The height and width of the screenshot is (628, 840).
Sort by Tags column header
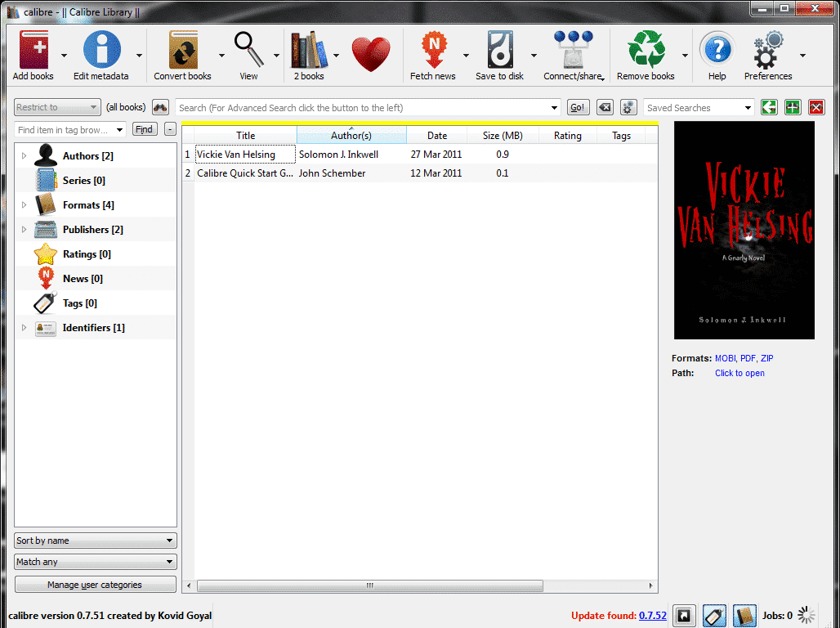coord(622,136)
